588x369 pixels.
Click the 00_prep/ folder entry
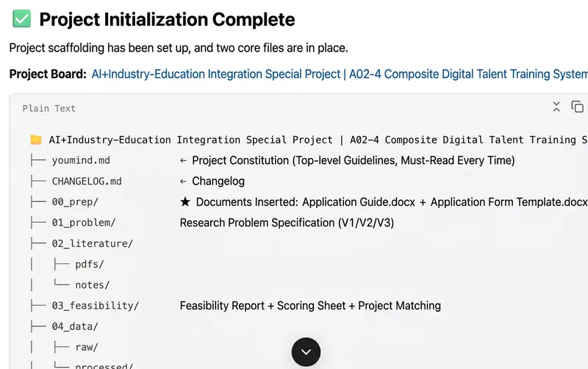[75, 202]
